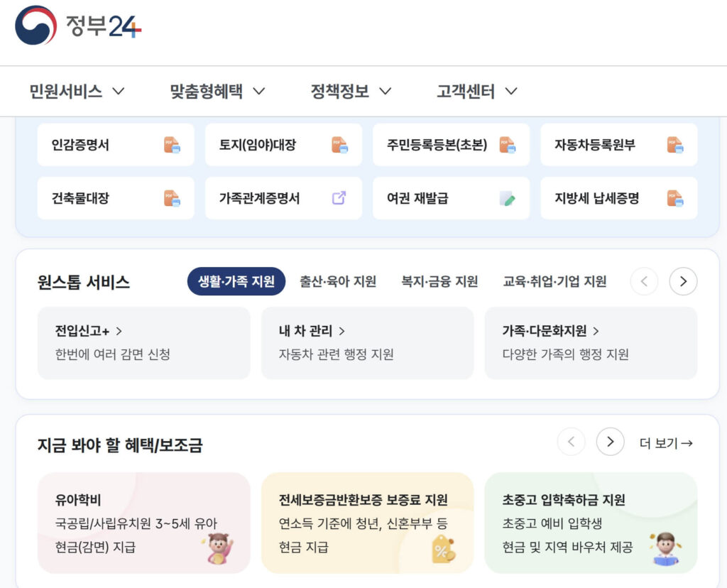Click the external link icon beside 가족관계증명서
The image size is (727, 588).
point(339,198)
